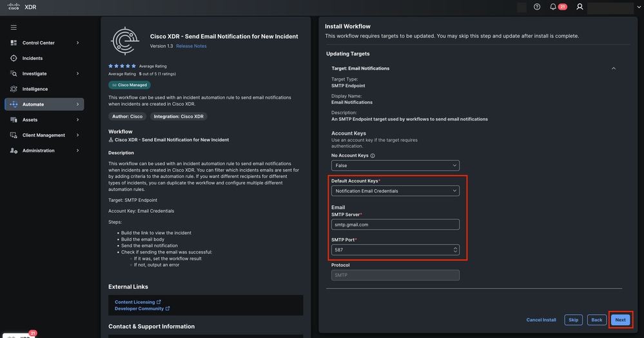The height and width of the screenshot is (338, 644).
Task: Expand the Control Center submenu chevron
Action: [77, 43]
